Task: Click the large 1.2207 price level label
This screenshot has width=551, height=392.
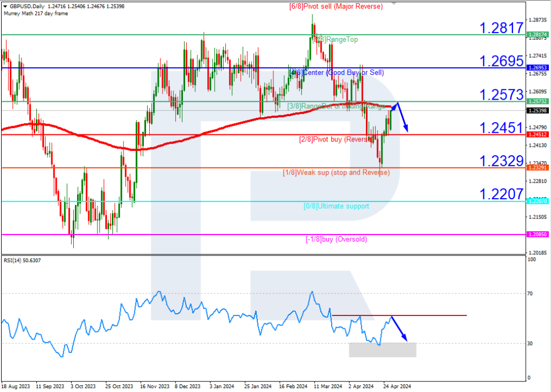Action: point(500,194)
